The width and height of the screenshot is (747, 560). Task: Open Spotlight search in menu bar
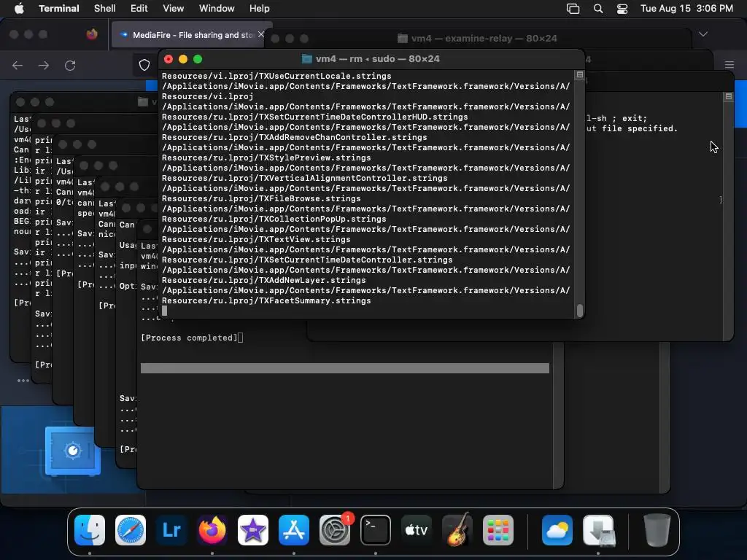click(x=598, y=9)
